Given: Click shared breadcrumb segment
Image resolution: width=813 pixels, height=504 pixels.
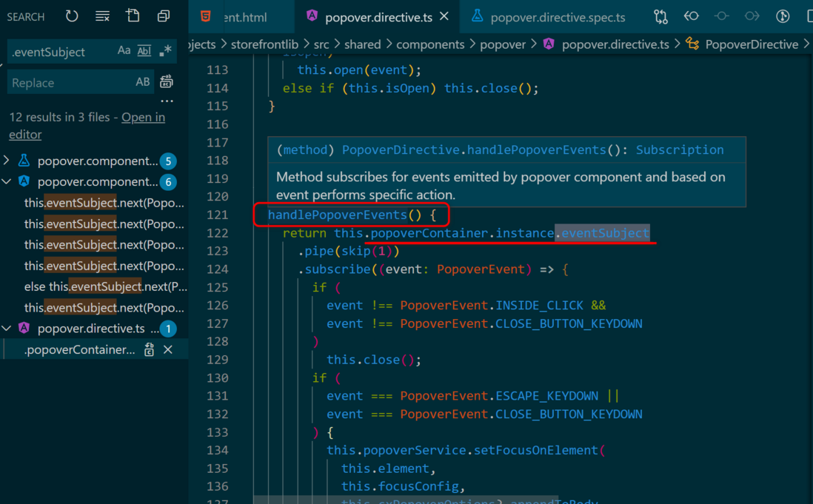Looking at the screenshot, I should (362, 44).
